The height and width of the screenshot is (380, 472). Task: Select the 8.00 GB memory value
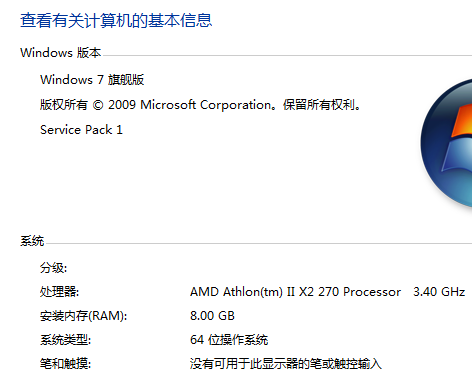click(x=212, y=316)
